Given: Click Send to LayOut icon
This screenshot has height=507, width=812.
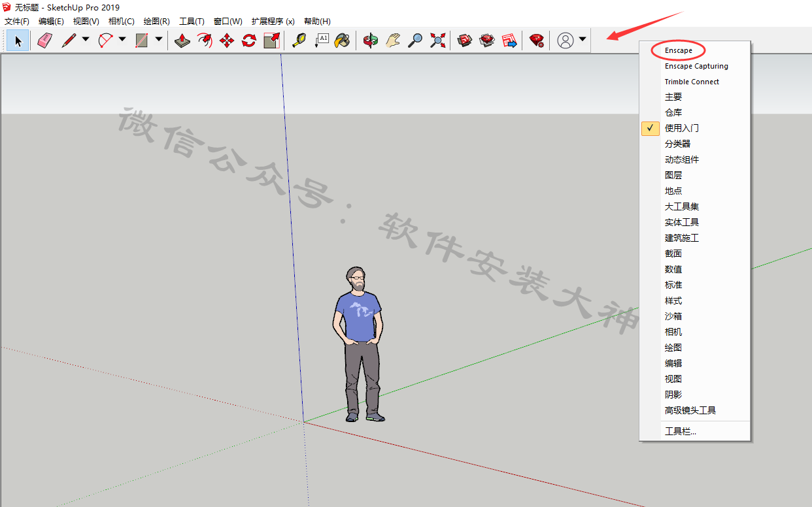Looking at the screenshot, I should tap(509, 41).
